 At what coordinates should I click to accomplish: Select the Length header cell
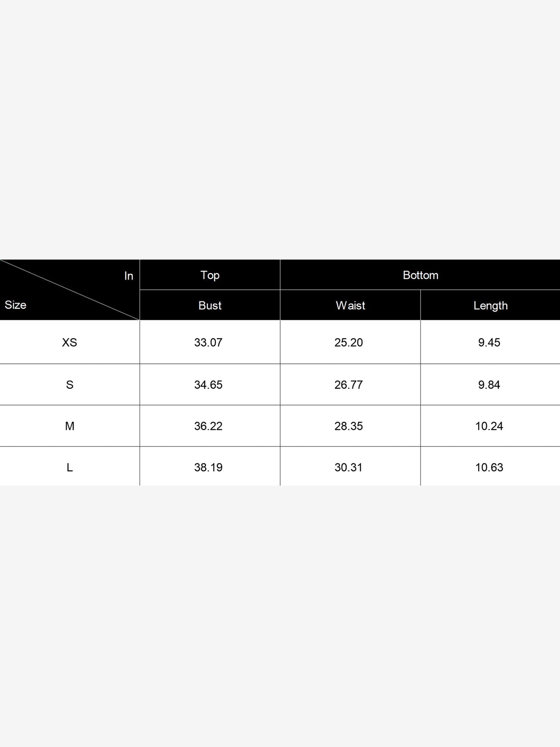coord(490,305)
